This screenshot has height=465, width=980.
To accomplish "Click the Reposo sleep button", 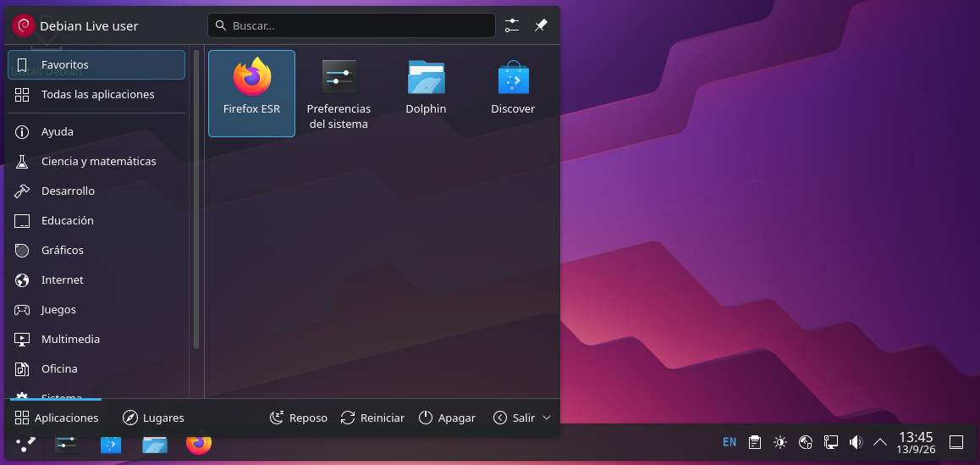I will [x=299, y=418].
